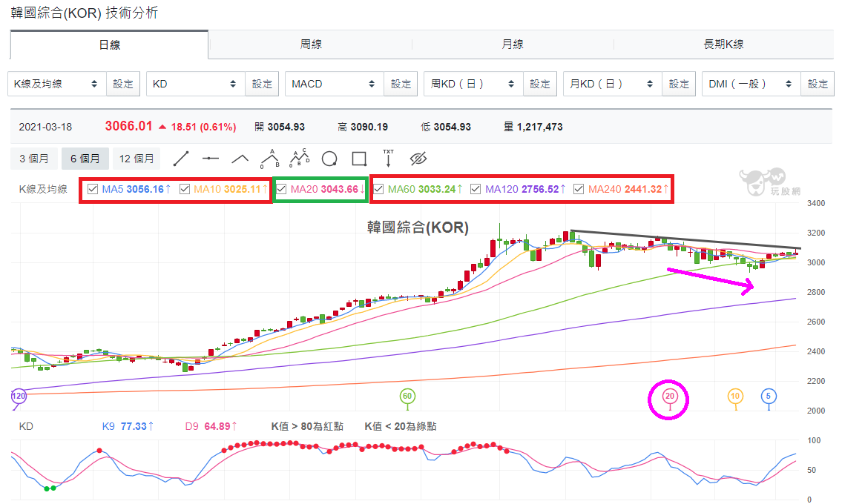Click 設定 next to KD dropdown
The width and height of the screenshot is (842, 504).
coord(262,84)
